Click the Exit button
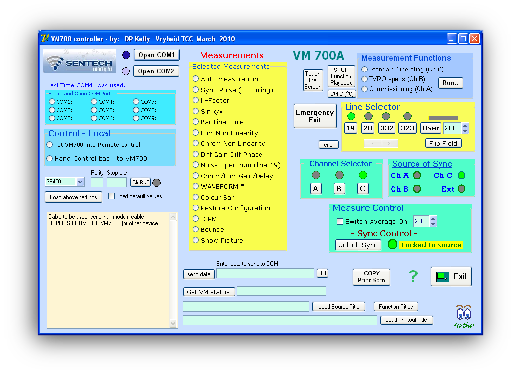The image size is (513, 373). [451, 276]
